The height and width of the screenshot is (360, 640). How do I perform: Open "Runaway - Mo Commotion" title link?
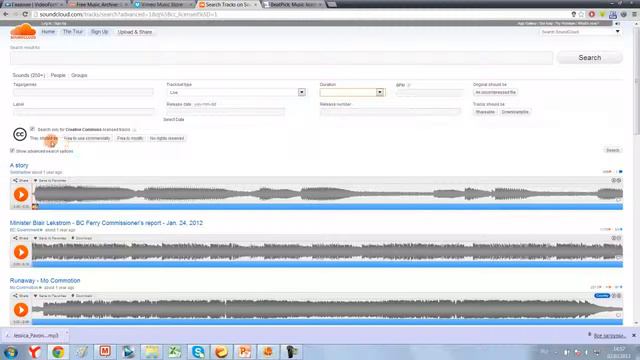pyautogui.click(x=45, y=280)
